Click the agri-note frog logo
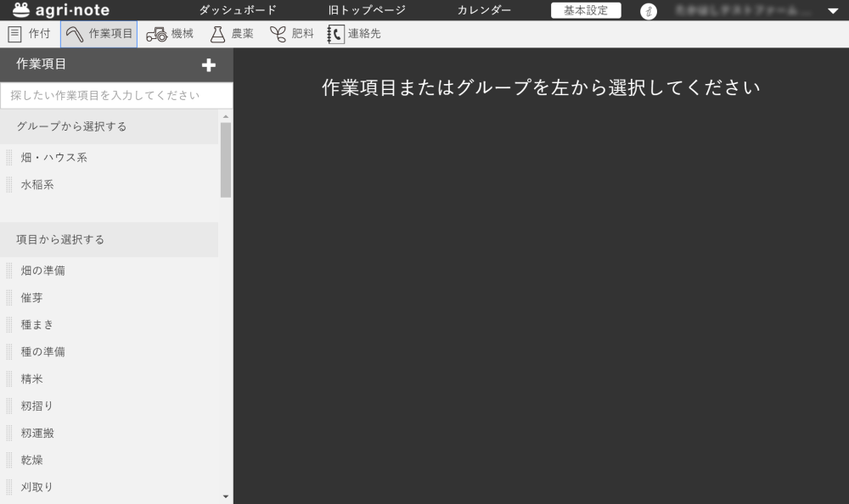Screen dimensions: 849x504 [21, 10]
